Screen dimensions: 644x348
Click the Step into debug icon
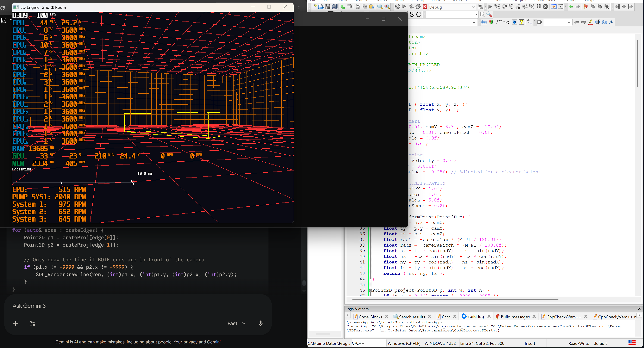pyautogui.click(x=511, y=7)
